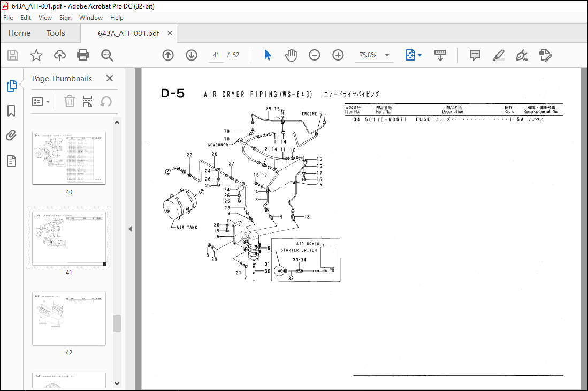Switch to the Home tab
The width and height of the screenshot is (588, 391).
coord(19,33)
